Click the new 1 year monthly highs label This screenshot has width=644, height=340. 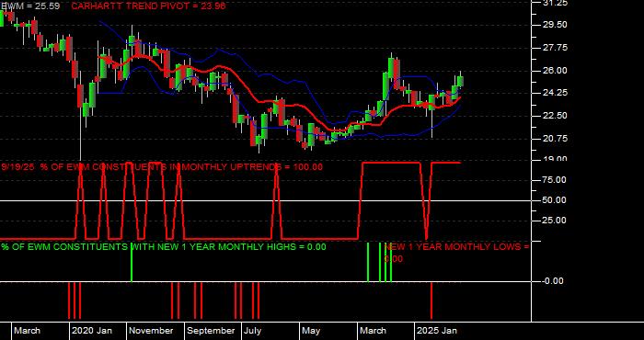[x=164, y=246]
